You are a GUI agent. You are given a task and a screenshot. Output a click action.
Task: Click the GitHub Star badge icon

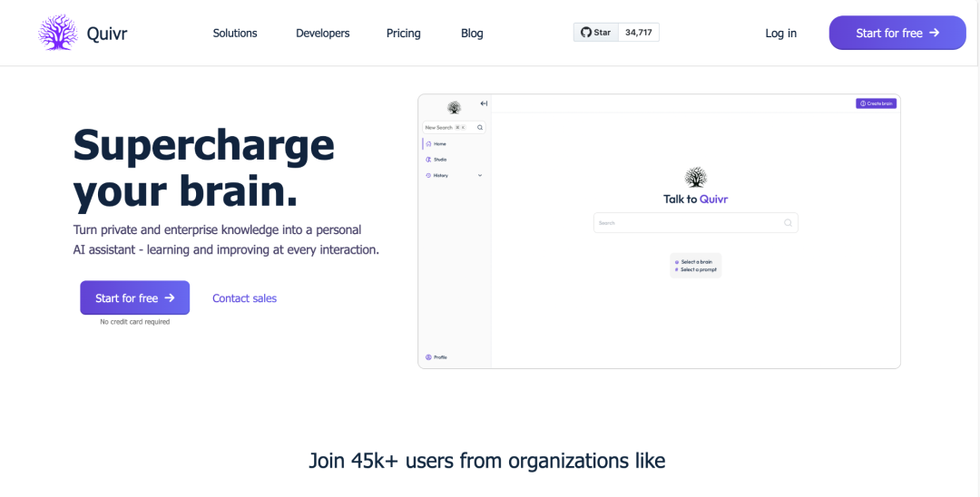[586, 33]
